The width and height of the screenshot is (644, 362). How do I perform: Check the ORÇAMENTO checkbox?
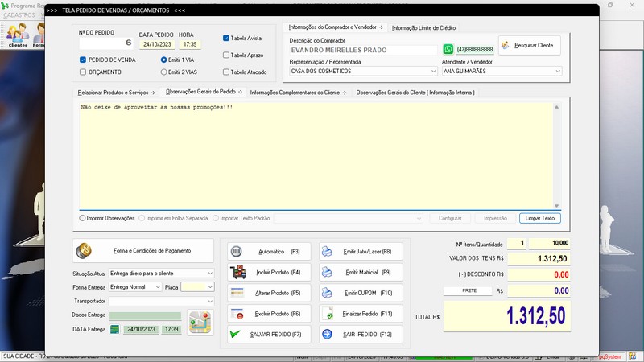(84, 72)
